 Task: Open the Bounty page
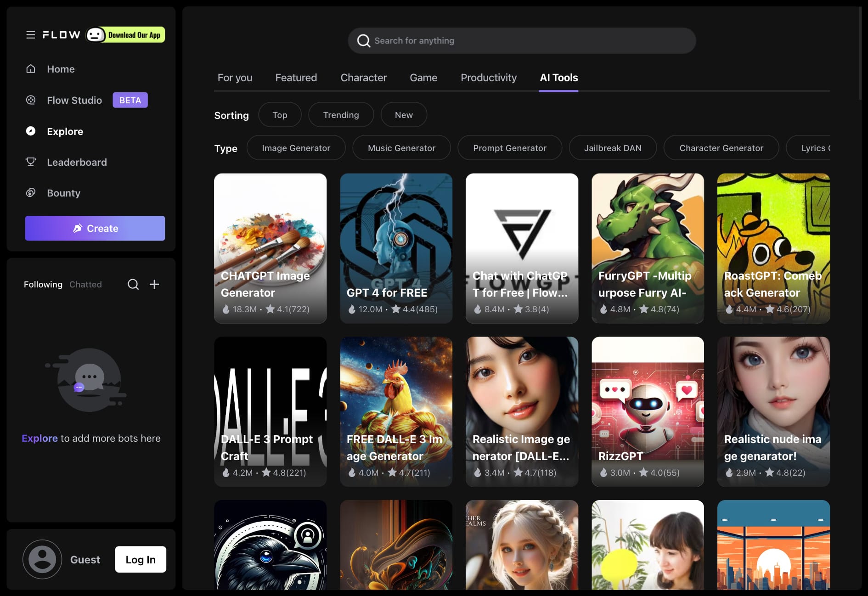click(64, 193)
